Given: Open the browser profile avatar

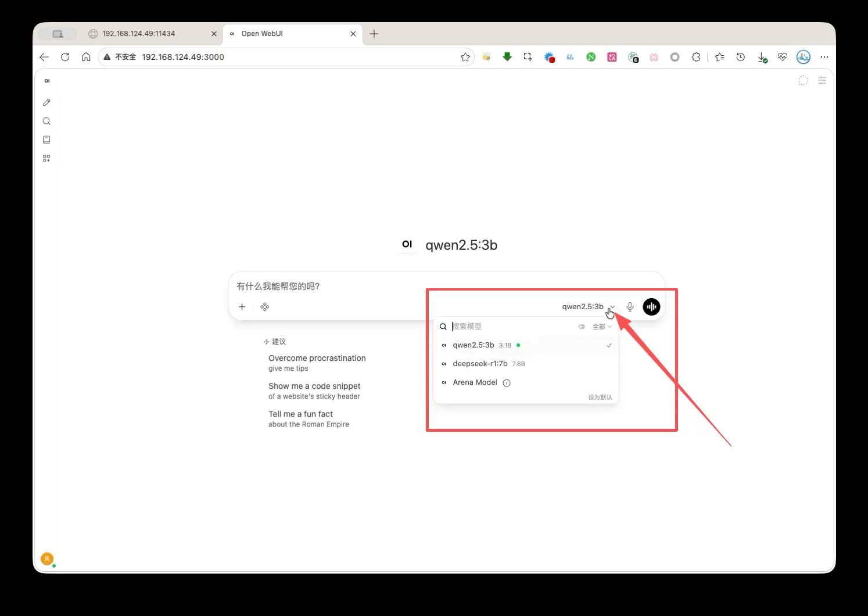Looking at the screenshot, I should point(804,57).
